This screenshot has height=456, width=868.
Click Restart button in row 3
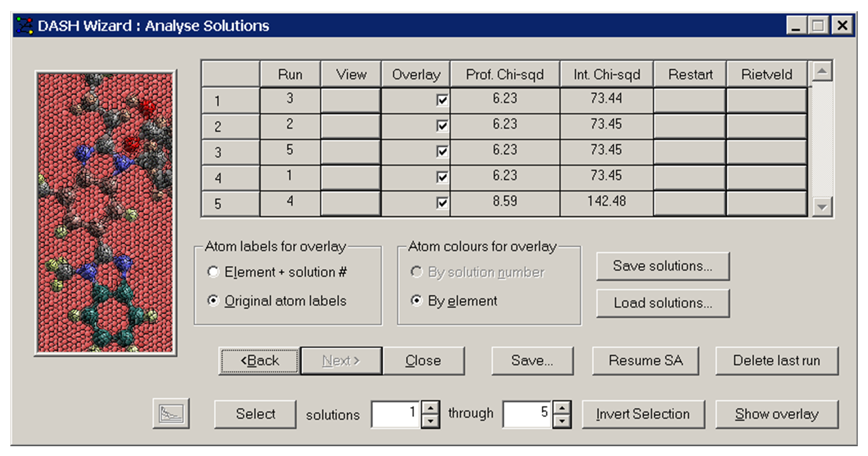click(690, 152)
